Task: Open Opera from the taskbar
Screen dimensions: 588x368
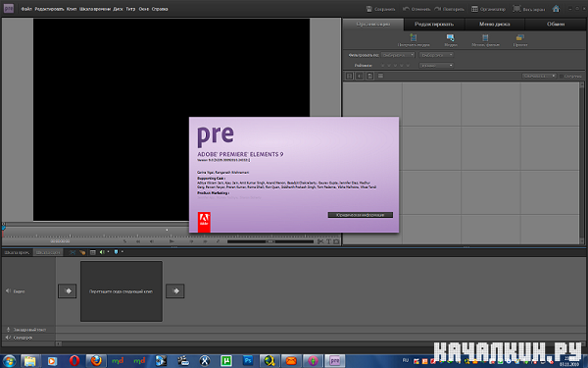Action: tap(74, 361)
